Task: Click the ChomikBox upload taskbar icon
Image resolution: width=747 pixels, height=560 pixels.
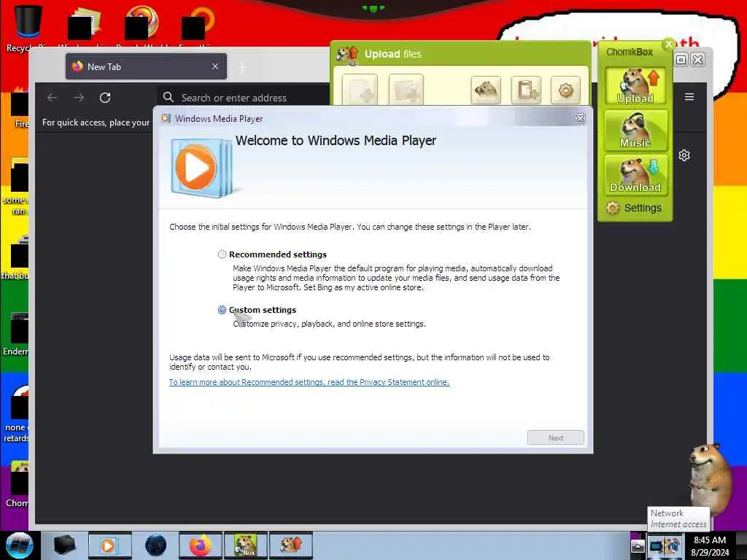Action: click(x=291, y=545)
